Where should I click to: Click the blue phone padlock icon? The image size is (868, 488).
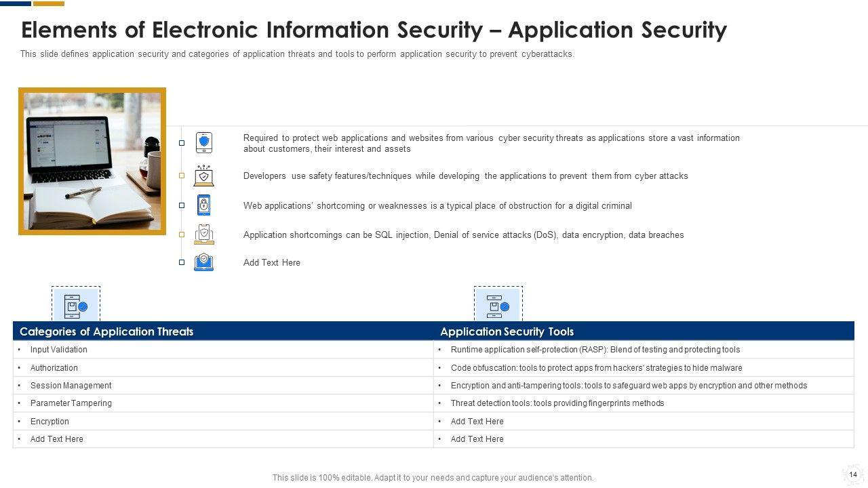click(x=203, y=205)
